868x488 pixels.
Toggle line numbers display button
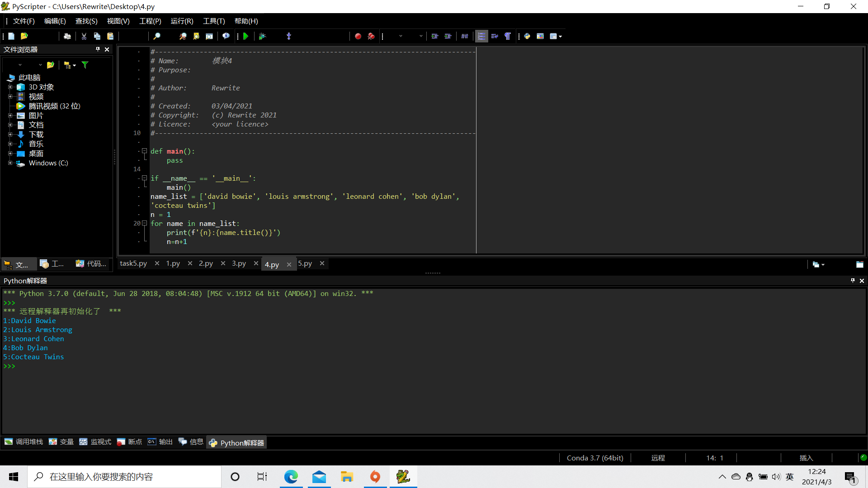481,36
